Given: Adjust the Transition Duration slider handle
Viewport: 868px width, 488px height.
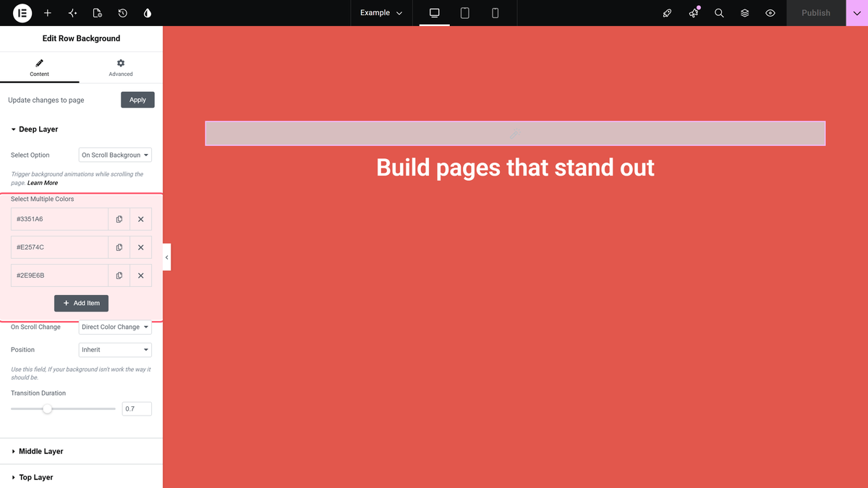Looking at the screenshot, I should tap(47, 408).
